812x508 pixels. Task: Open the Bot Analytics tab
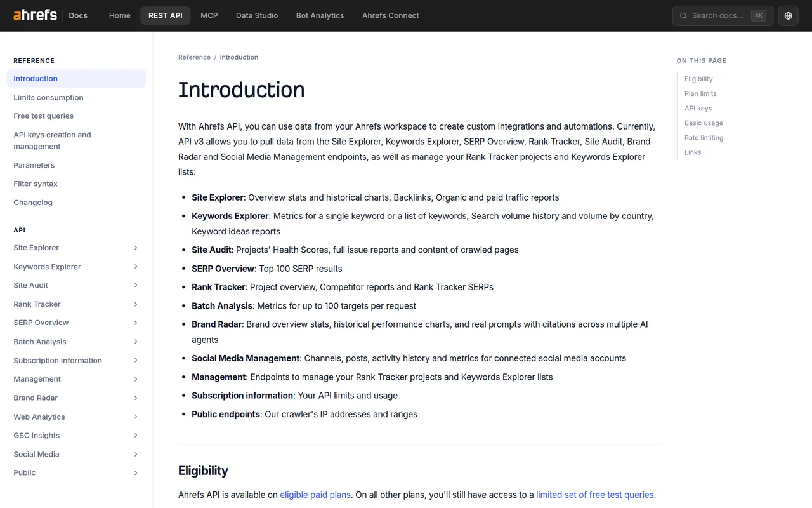click(x=320, y=15)
